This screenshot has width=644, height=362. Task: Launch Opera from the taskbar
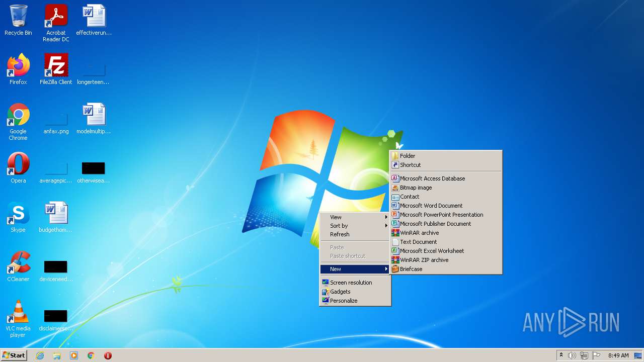[x=108, y=355]
